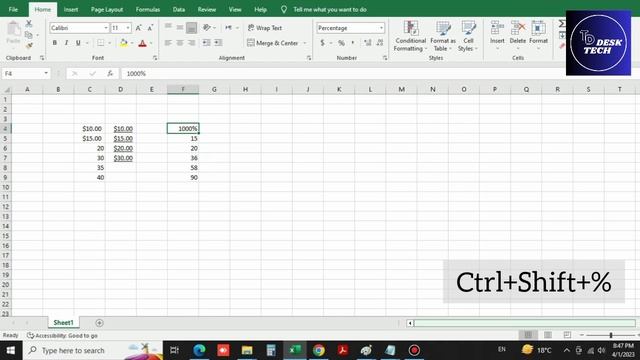Viewport: 640px width, 360px height.
Task: Expand Merge & Center options arrow
Action: (x=304, y=43)
